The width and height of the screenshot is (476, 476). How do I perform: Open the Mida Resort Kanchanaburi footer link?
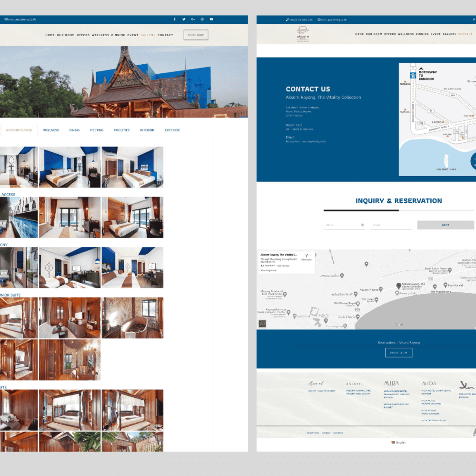pos(430,412)
